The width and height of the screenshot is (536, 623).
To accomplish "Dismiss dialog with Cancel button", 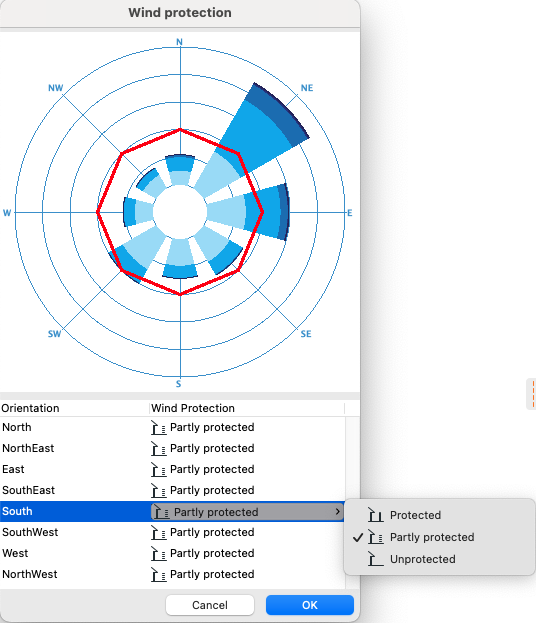I will [210, 605].
